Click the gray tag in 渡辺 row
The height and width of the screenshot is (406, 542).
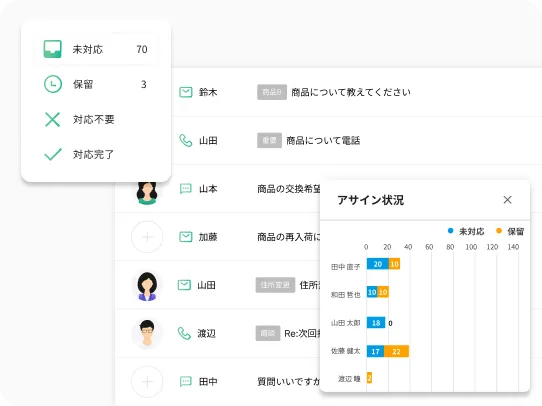pyautogui.click(x=268, y=333)
